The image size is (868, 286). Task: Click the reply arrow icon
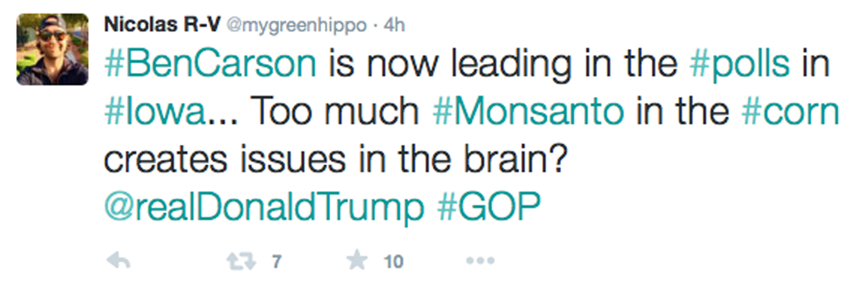(x=118, y=262)
